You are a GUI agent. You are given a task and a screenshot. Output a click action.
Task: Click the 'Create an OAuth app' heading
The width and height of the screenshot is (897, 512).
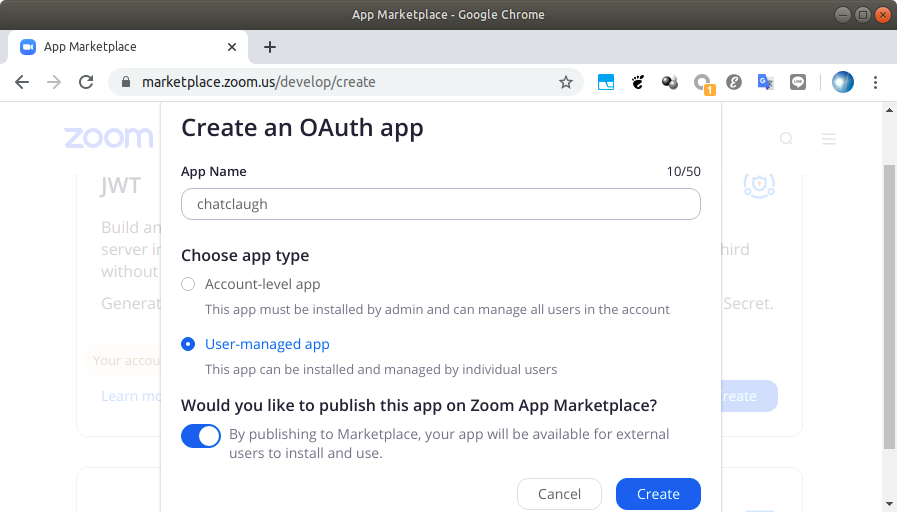pyautogui.click(x=302, y=128)
